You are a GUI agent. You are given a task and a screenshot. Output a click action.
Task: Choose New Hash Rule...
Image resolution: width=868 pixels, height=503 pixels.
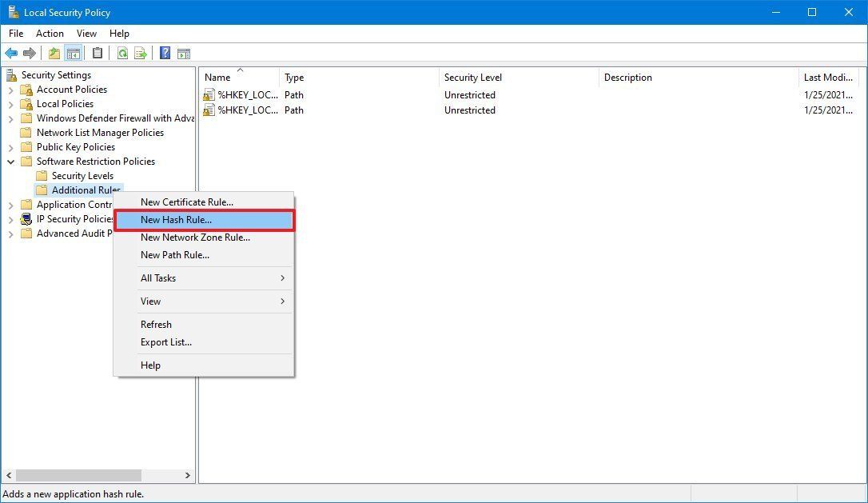click(204, 220)
